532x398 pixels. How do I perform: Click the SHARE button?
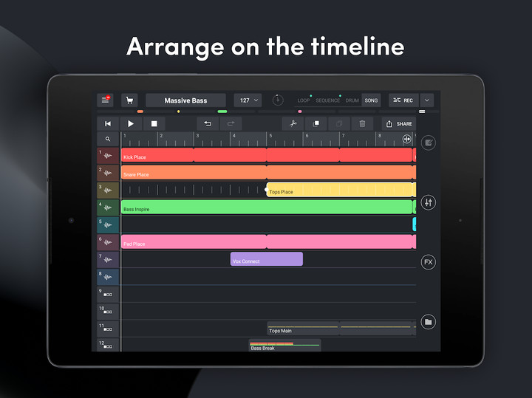coord(400,124)
